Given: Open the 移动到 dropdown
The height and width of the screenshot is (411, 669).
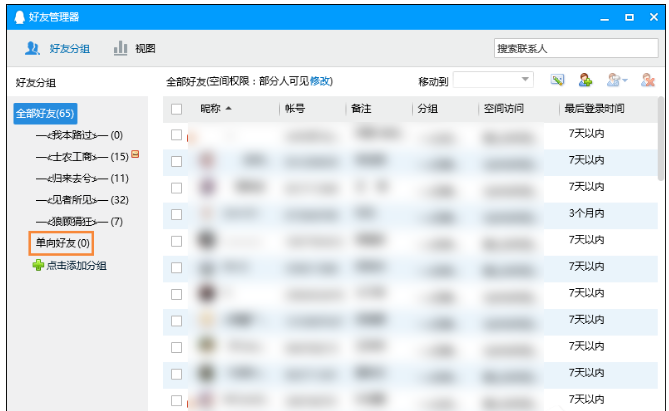Looking at the screenshot, I should pos(526,80).
